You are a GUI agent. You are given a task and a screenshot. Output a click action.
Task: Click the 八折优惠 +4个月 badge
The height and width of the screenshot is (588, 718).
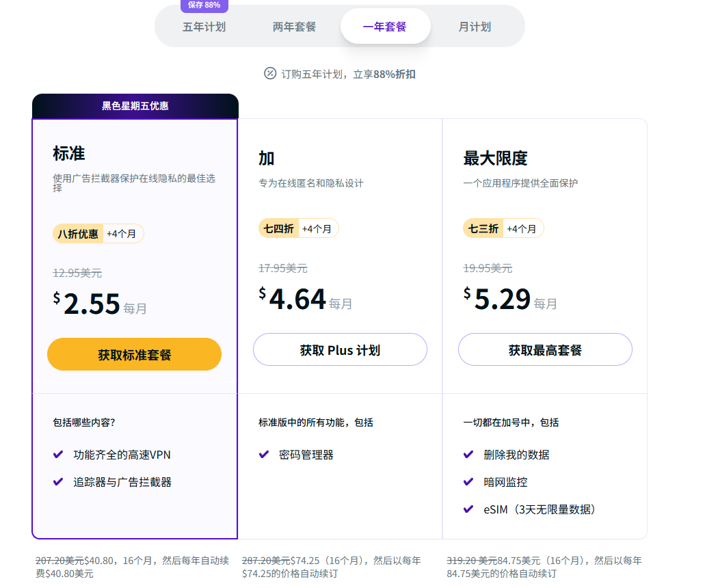(x=98, y=233)
